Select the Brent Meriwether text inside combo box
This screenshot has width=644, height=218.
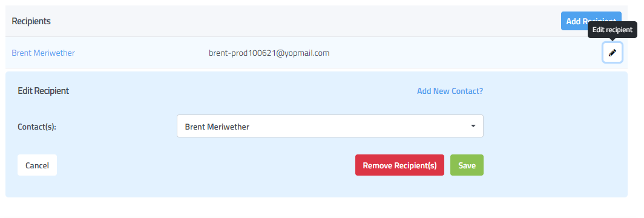[217, 127]
